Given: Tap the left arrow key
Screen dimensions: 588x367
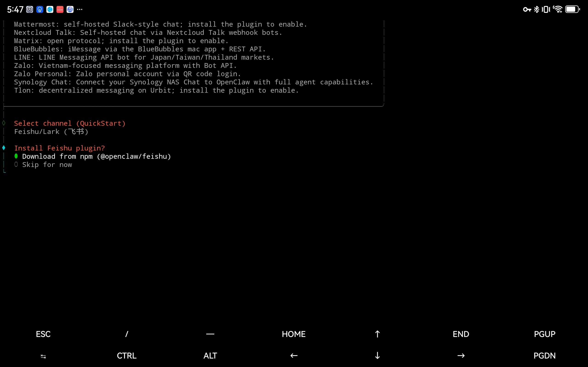Looking at the screenshot, I should tap(294, 356).
